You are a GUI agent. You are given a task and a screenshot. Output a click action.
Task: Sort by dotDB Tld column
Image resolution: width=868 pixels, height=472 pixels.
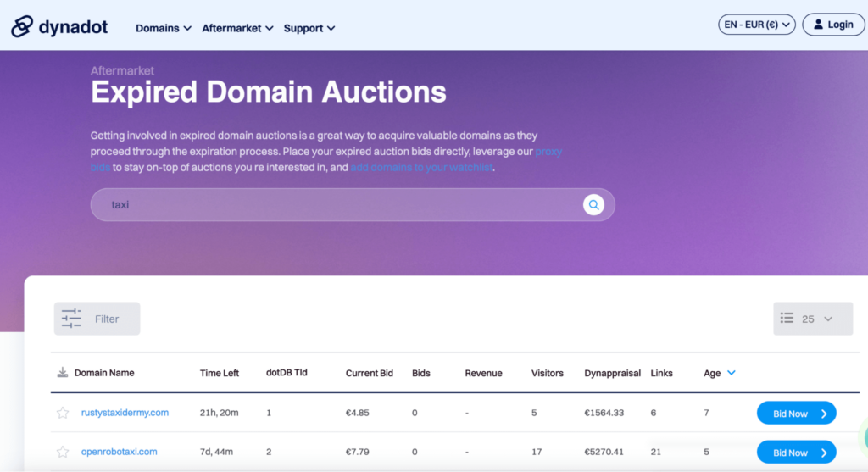(287, 373)
